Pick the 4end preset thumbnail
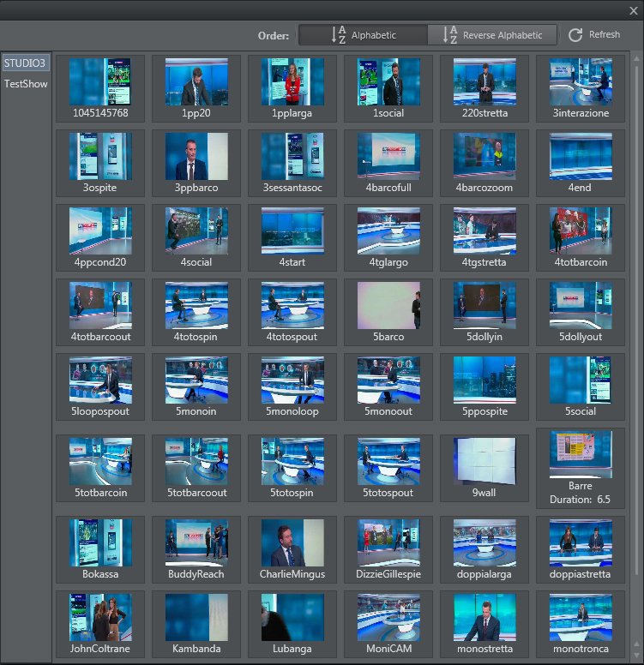644x665 pixels. pyautogui.click(x=581, y=156)
